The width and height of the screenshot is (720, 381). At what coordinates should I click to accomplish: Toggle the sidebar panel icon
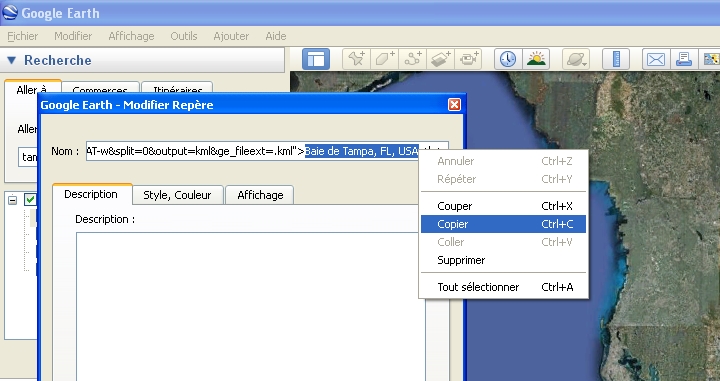[316, 59]
